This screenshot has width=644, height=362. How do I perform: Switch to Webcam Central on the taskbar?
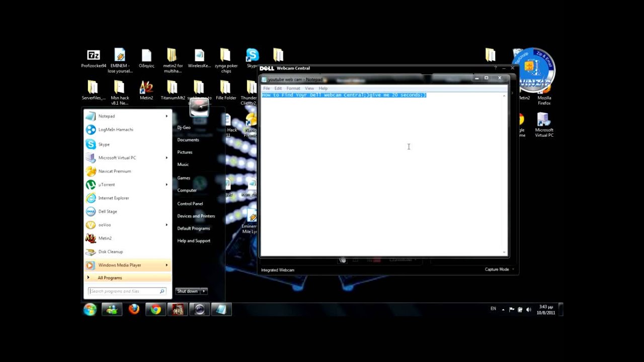click(200, 310)
